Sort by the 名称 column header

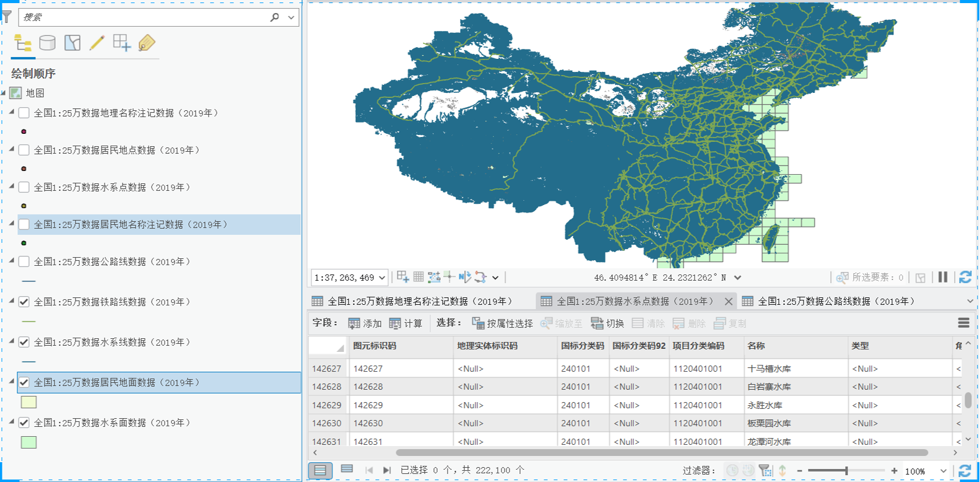point(795,346)
